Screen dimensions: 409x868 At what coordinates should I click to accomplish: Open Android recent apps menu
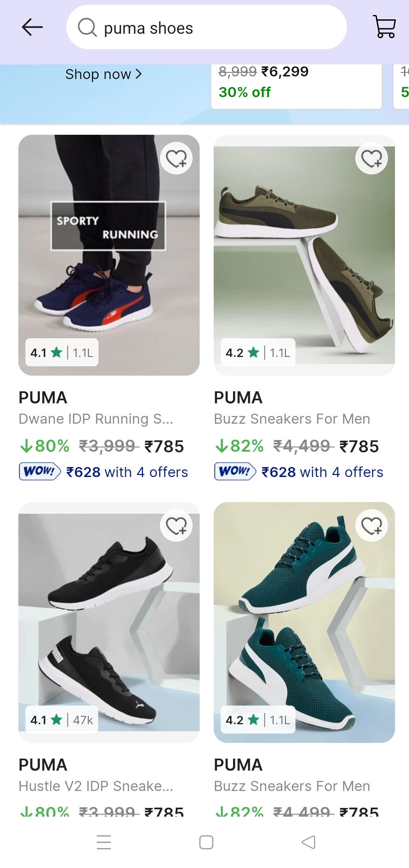[104, 842]
